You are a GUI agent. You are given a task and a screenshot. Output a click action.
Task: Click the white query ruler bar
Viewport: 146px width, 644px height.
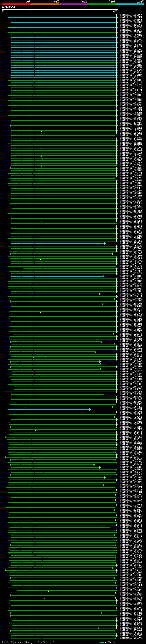click(x=60, y=9)
